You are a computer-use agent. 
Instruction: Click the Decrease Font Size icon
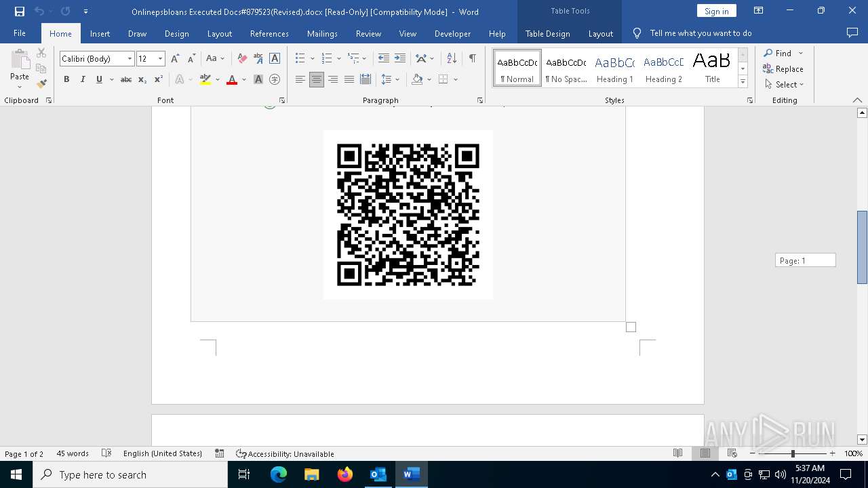click(x=191, y=59)
